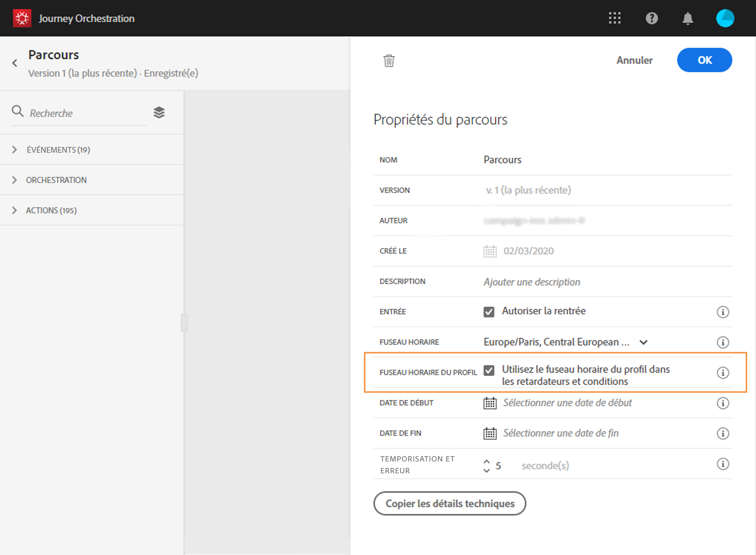Click info icon for Temporisation et erreur
Viewport: 756px width, 555px height.
pyautogui.click(x=722, y=464)
